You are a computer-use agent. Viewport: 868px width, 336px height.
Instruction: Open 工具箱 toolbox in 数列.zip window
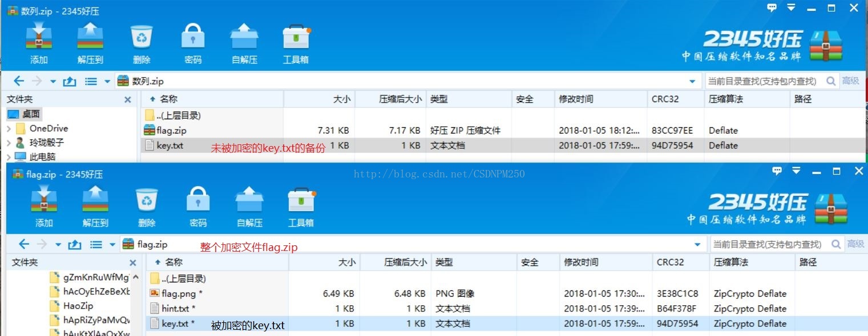(x=296, y=37)
